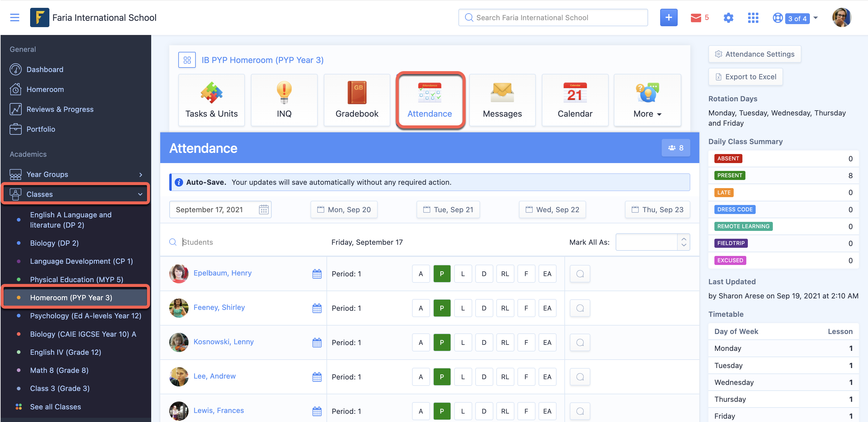Open Lewis, Frances student link

(x=218, y=410)
